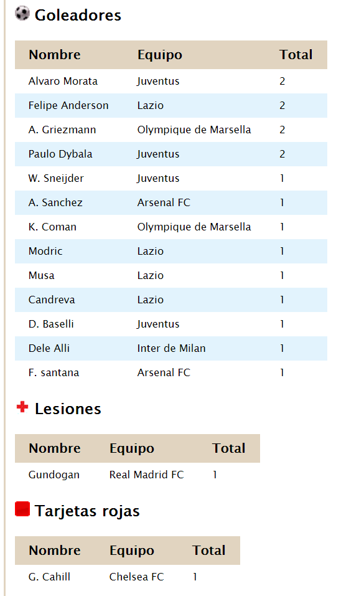Click the Equipo header in Goleadores table
Image resolution: width=364 pixels, height=596 pixels.
[159, 55]
